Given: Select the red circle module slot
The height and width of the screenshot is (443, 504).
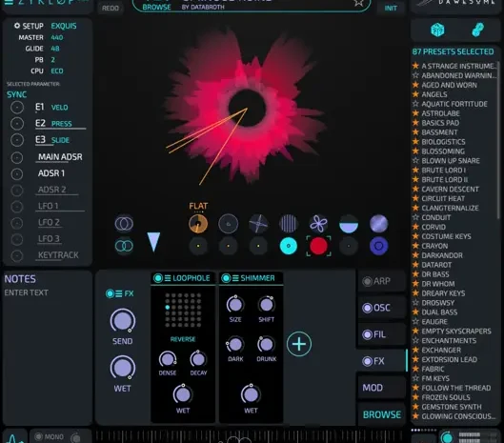Looking at the screenshot, I should click(318, 246).
